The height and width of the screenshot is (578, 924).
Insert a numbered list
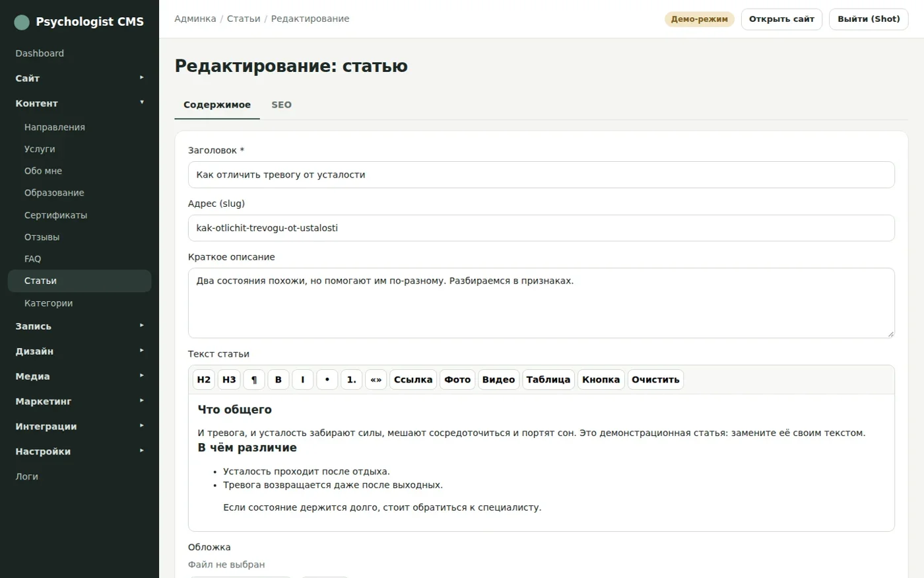[x=352, y=380]
